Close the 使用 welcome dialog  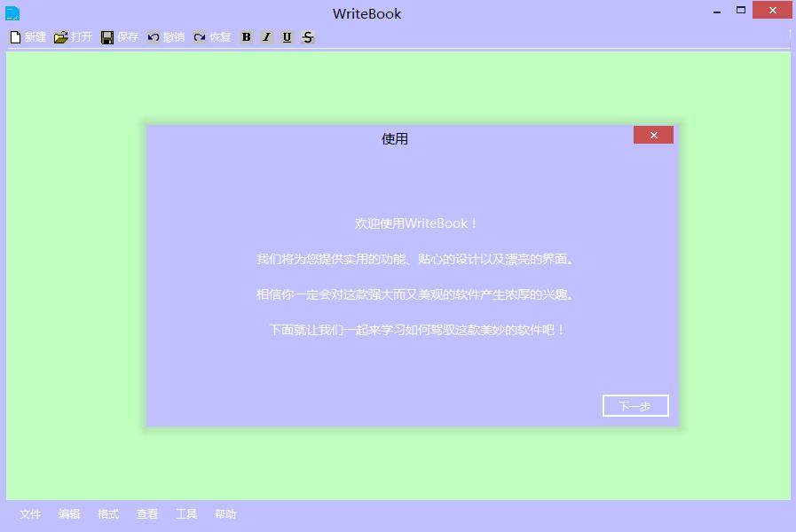(x=653, y=135)
